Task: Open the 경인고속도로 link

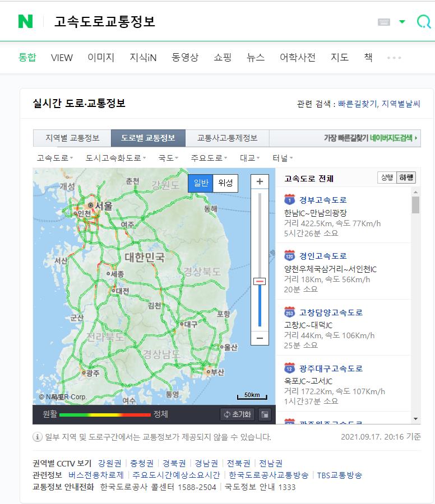Action: pos(323,256)
